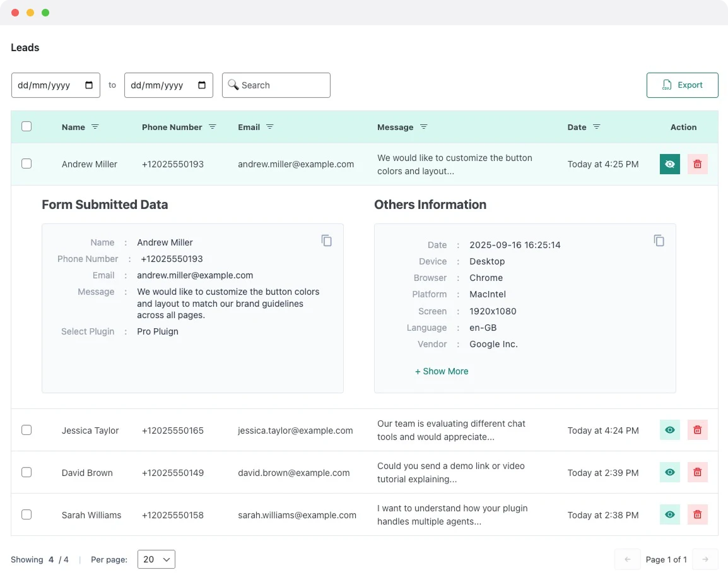728x582 pixels.
Task: Click trash icon for Sarah Williams
Action: click(x=697, y=514)
